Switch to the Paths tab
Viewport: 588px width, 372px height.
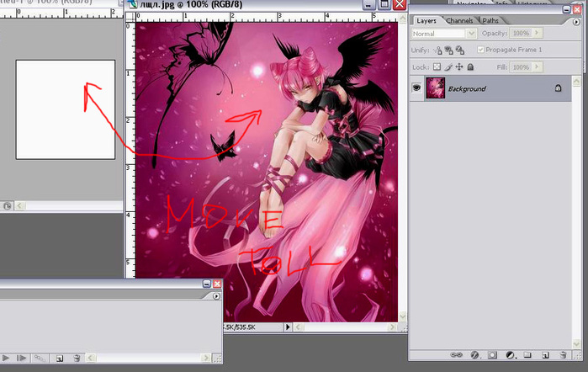(x=490, y=21)
